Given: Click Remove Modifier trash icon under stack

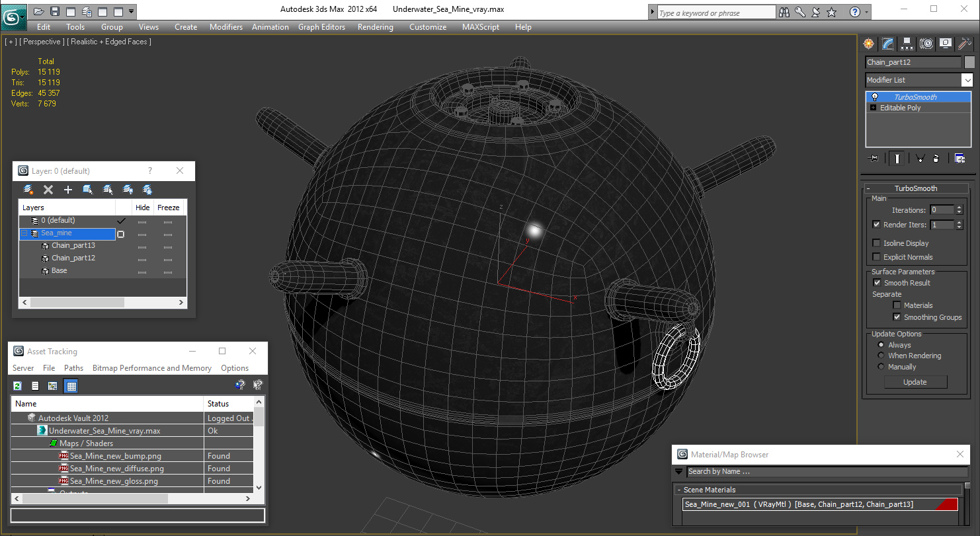Looking at the screenshot, I should coord(936,158).
